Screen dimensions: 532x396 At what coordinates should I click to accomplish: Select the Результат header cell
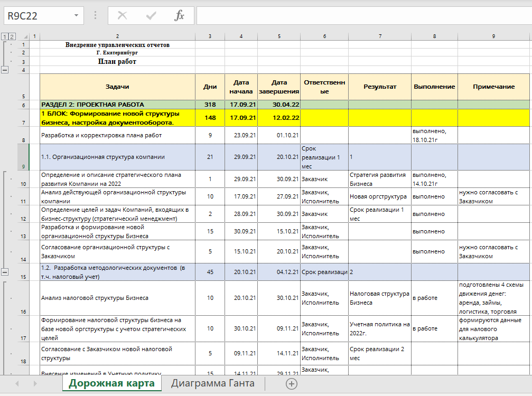click(380, 87)
